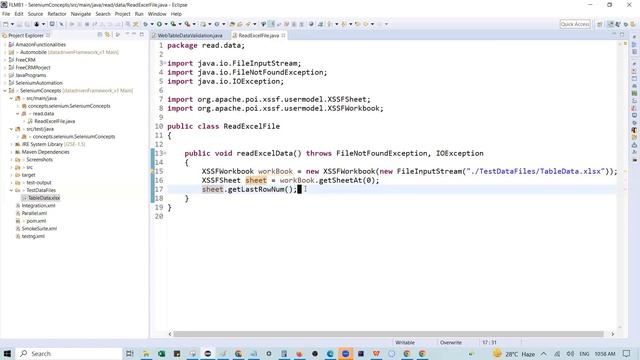Open the Navigate menu
This screenshot has height=360, width=640.
coord(81,14)
